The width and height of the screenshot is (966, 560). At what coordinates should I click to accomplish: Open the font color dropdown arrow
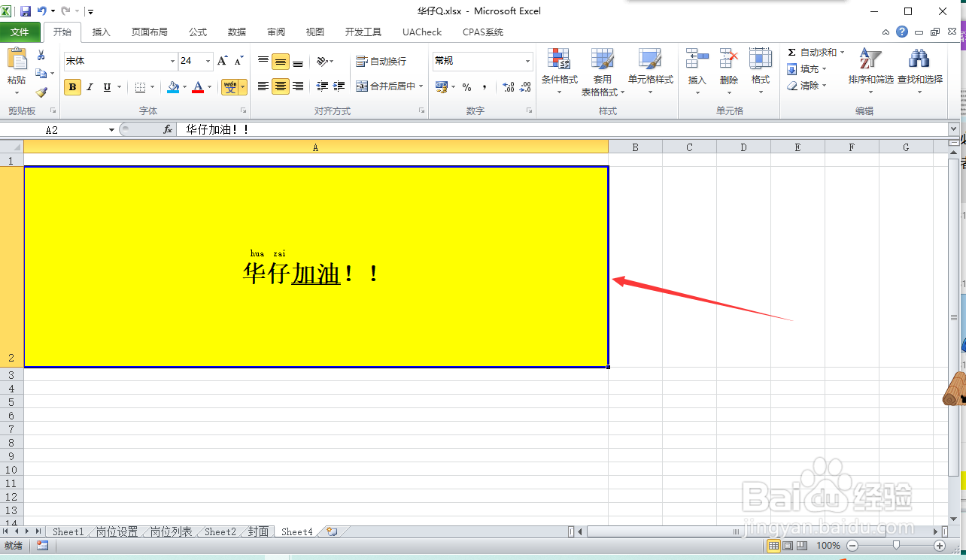point(210,87)
